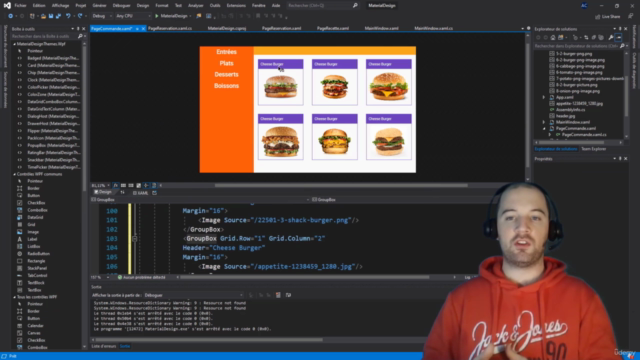Toggle the artboard background button in designer toolbar

click(138, 185)
